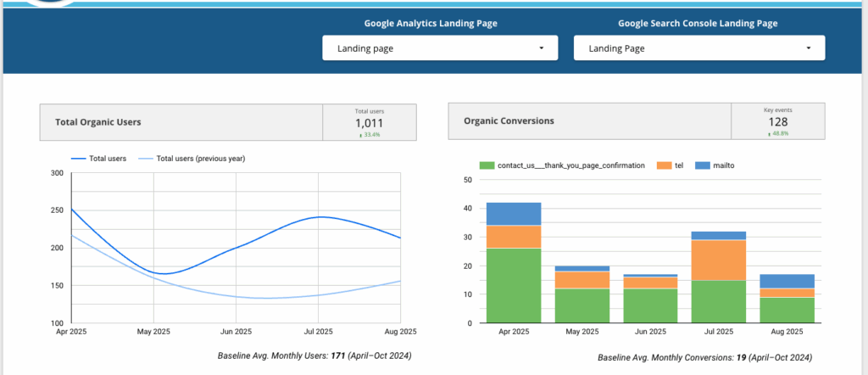Viewport: 868px width, 375px height.
Task: Click the 'Total Organic Users' header
Action: click(x=98, y=122)
